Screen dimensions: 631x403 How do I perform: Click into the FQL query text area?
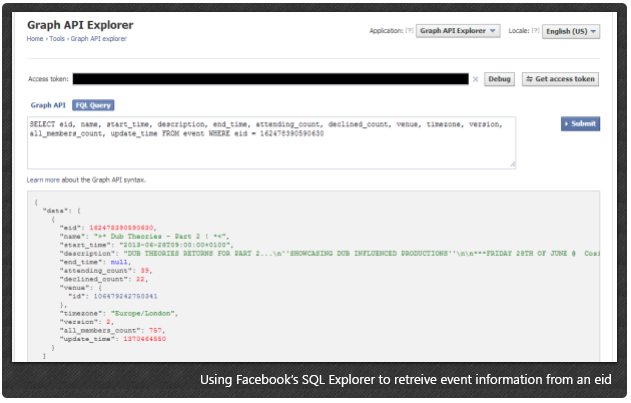(x=271, y=143)
